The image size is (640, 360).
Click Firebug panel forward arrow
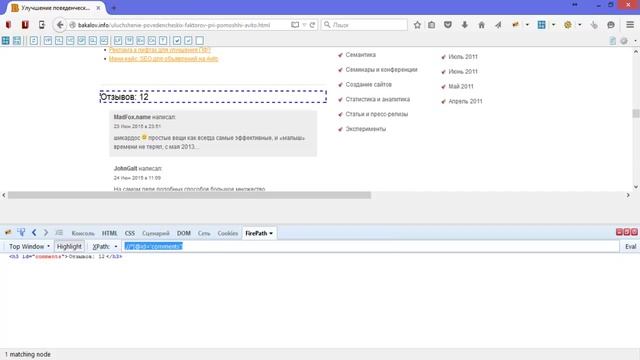point(46,233)
